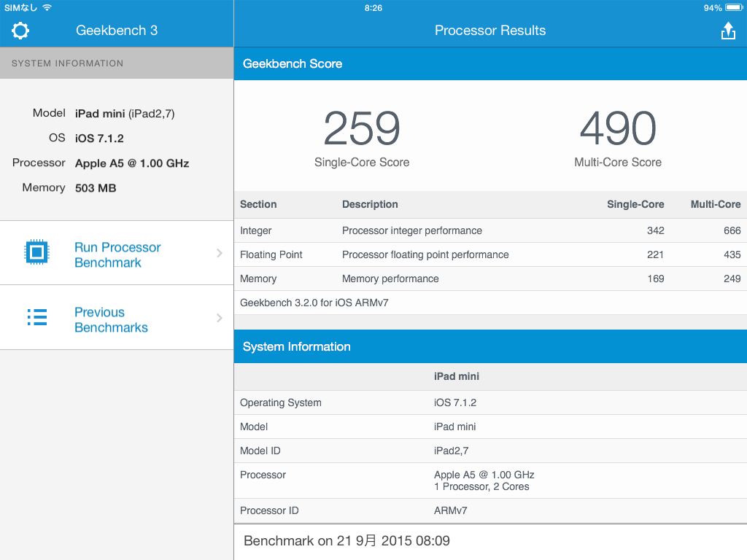Tap the Processor Results title

click(490, 31)
